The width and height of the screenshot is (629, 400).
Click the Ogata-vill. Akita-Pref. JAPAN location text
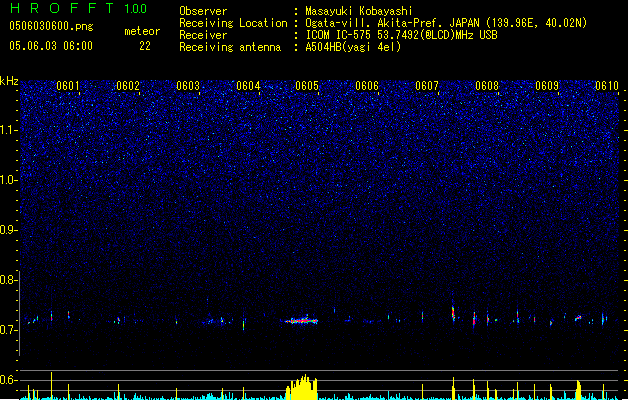(446, 23)
